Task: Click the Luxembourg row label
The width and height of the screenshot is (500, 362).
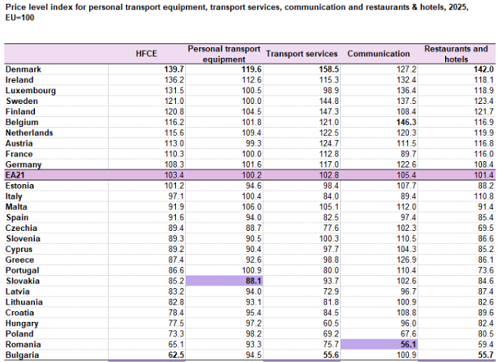Action: [31, 91]
